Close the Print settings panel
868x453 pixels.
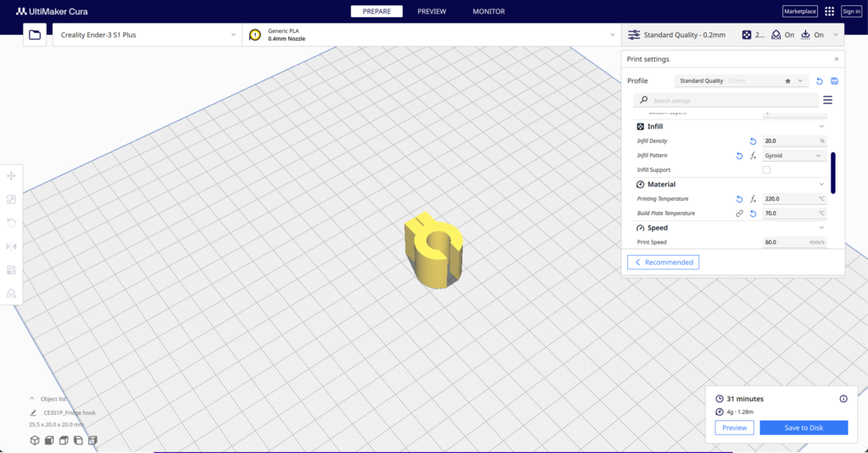[x=837, y=59]
